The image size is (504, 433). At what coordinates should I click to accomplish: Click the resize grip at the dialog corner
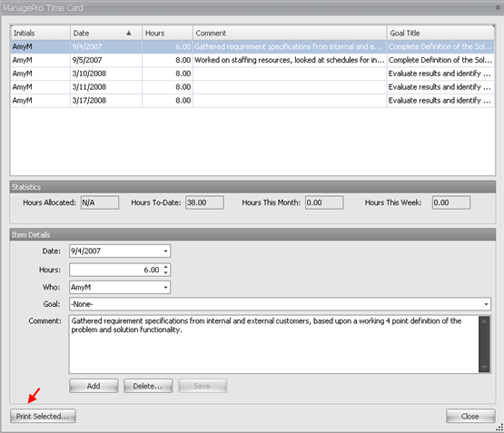499,428
